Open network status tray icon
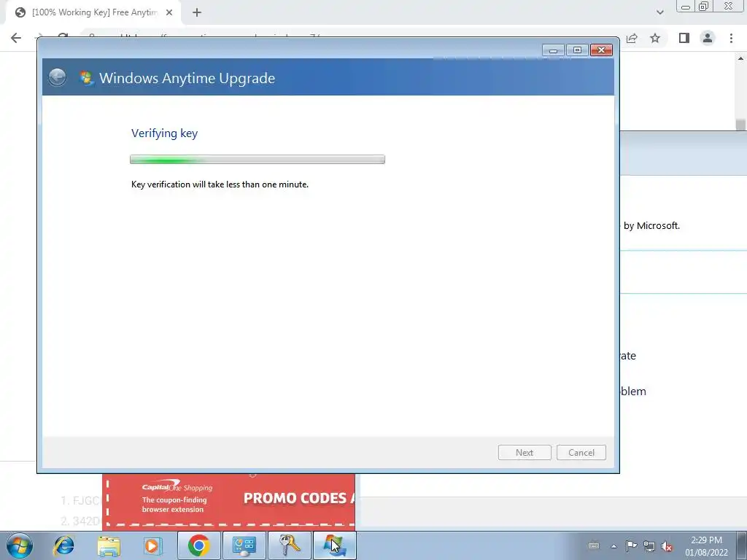The width and height of the screenshot is (747, 560). click(x=649, y=545)
